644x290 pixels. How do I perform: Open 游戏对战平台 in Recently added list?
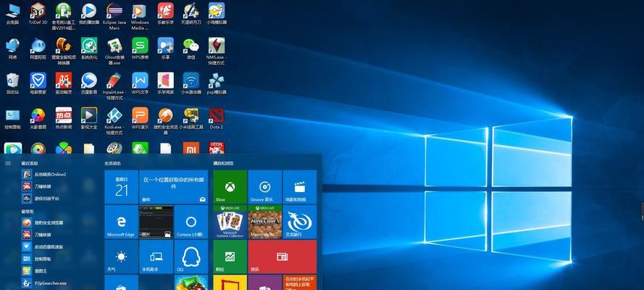(x=41, y=199)
